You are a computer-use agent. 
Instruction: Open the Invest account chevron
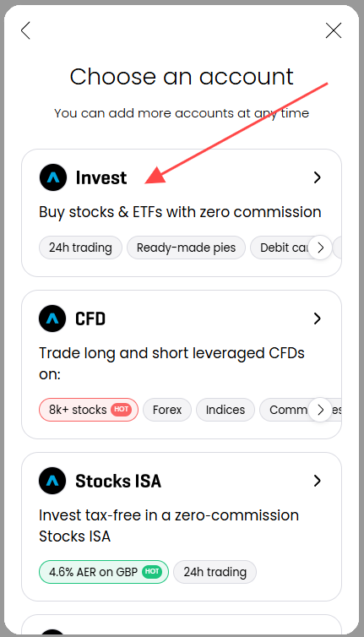tap(318, 177)
